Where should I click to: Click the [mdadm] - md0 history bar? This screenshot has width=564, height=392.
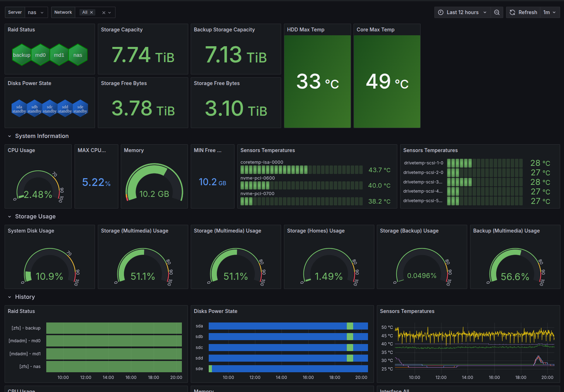114,341
